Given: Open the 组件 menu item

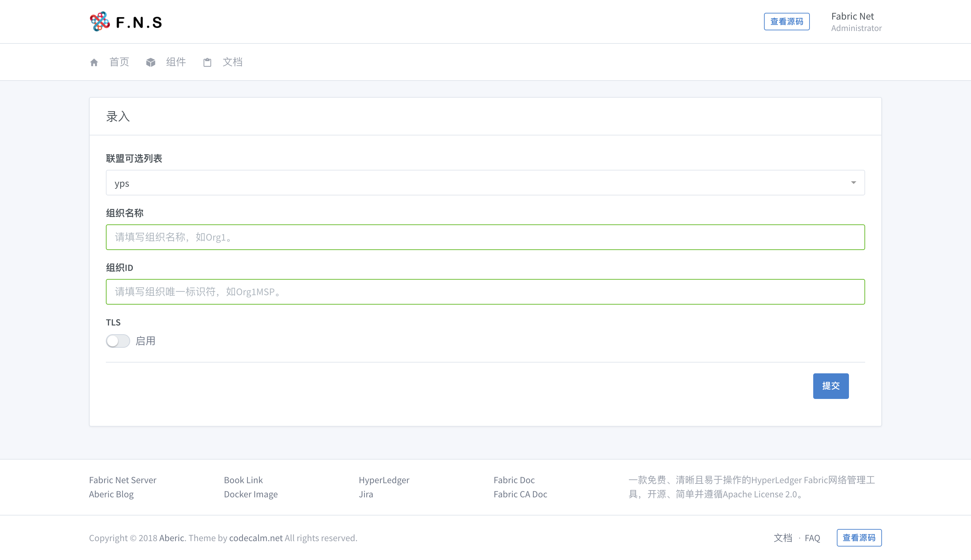Looking at the screenshot, I should click(x=176, y=62).
